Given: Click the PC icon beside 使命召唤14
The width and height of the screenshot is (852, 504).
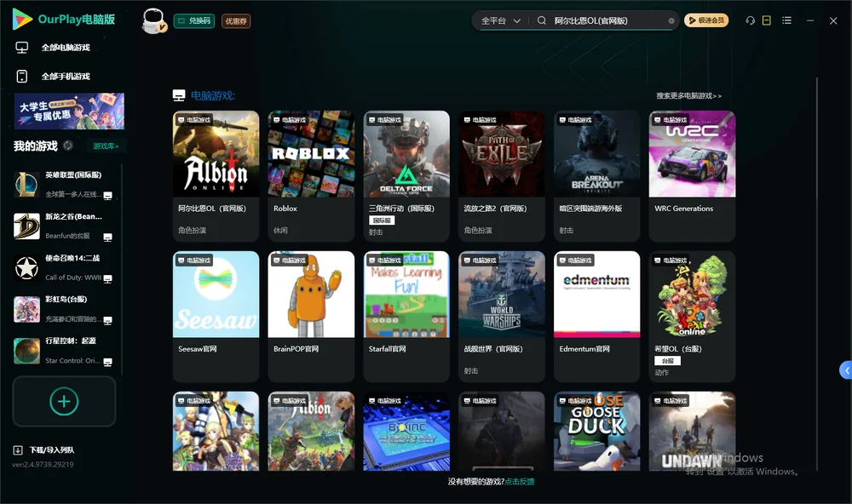Looking at the screenshot, I should pos(107,278).
